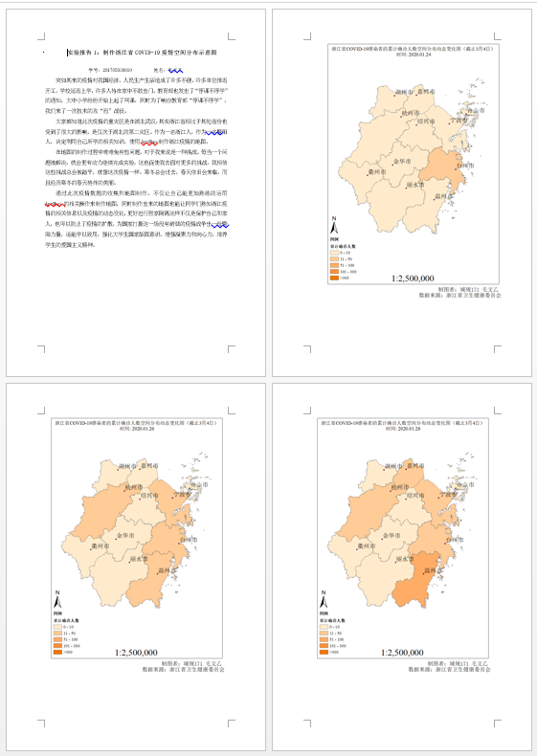
Task: Click the scale 1:2,500,000 on 2020.01.28 map
Action: pyautogui.click(x=402, y=653)
